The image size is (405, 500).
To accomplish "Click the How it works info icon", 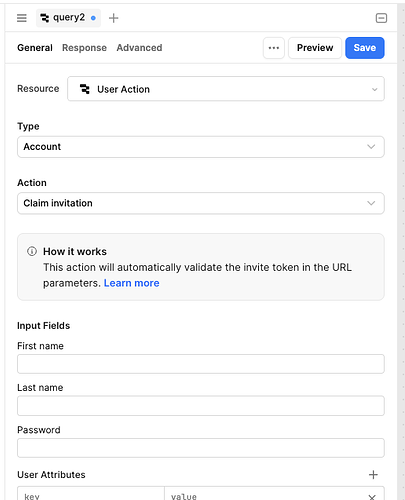I will tap(32, 251).
